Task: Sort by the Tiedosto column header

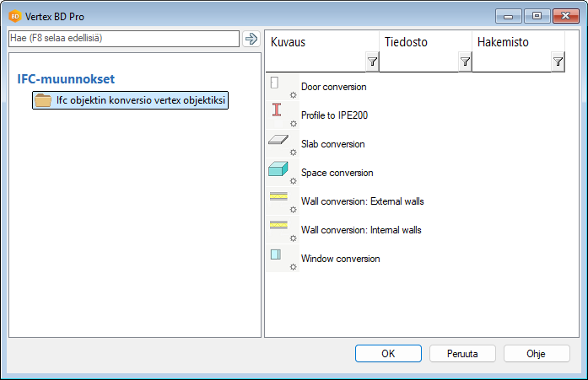Action: [x=406, y=42]
